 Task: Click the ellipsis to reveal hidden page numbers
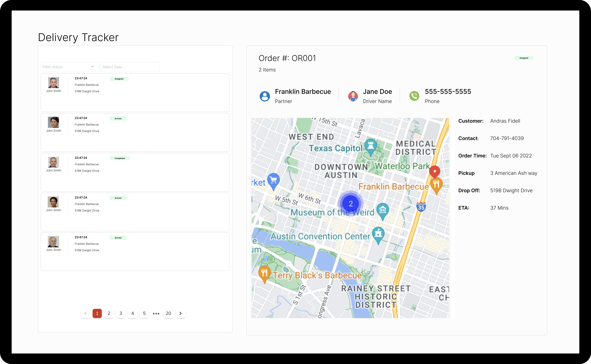pyautogui.click(x=156, y=313)
